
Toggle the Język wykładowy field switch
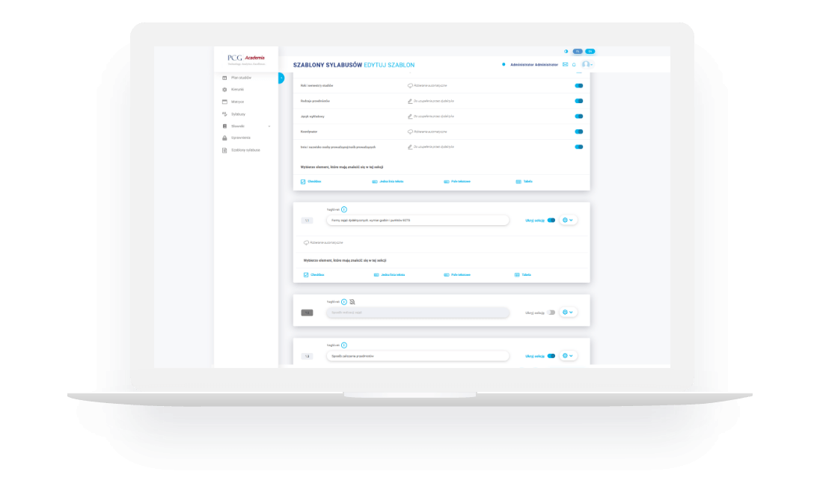(x=578, y=116)
